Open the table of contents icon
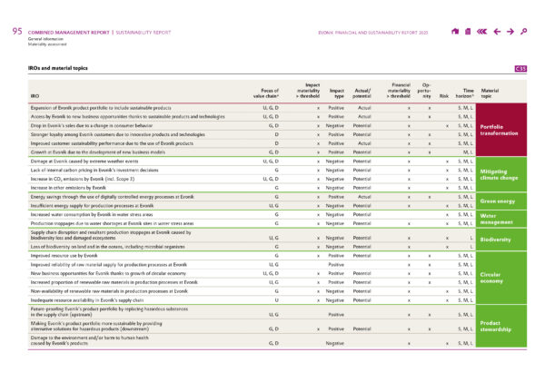 point(467,32)
